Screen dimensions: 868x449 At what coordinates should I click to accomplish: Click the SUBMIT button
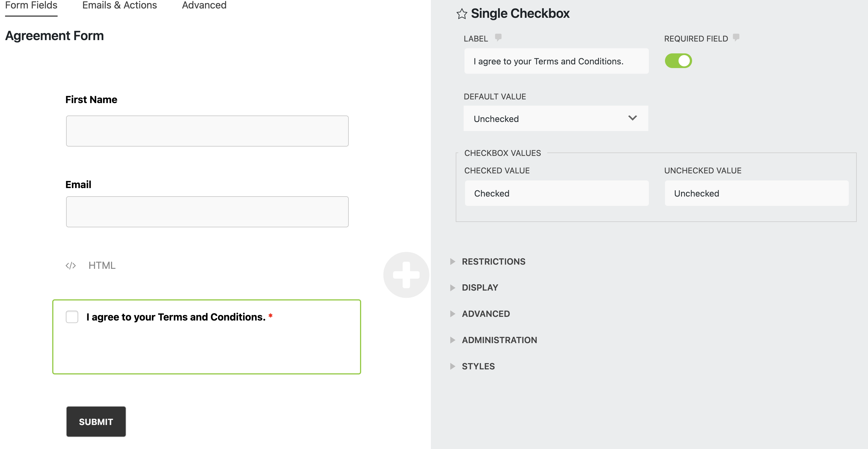pos(96,421)
